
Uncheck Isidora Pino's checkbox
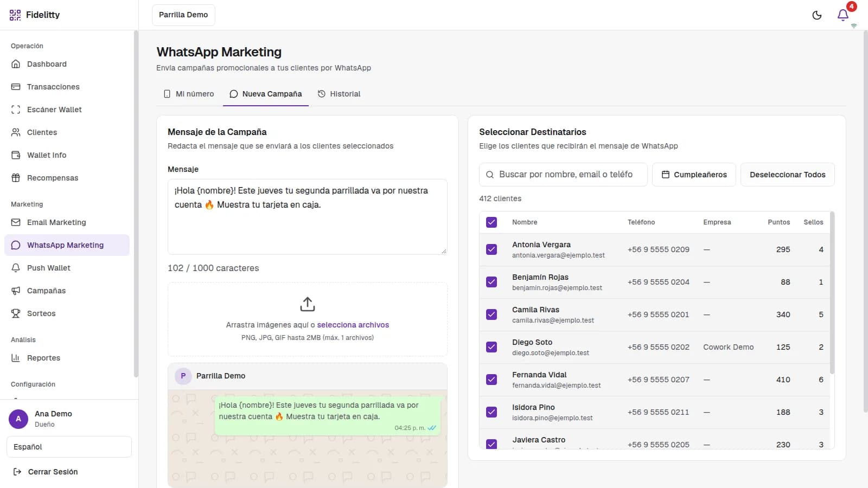pos(492,412)
